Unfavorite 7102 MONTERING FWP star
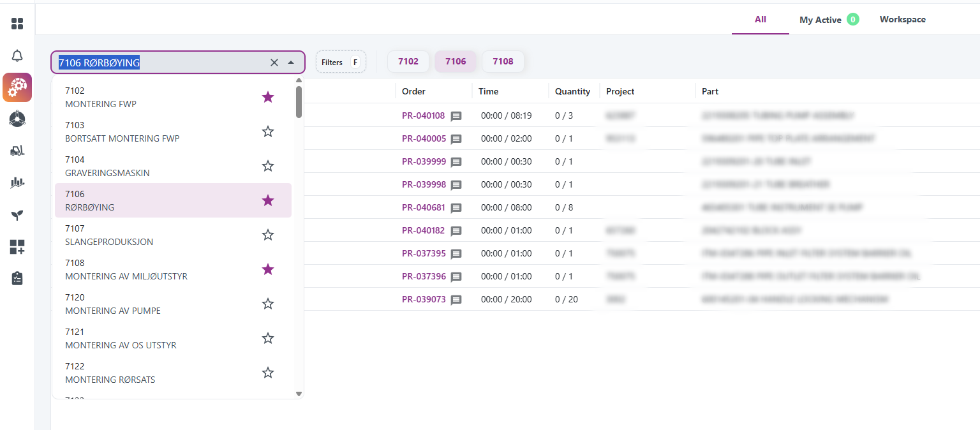Image resolution: width=980 pixels, height=430 pixels. click(268, 97)
